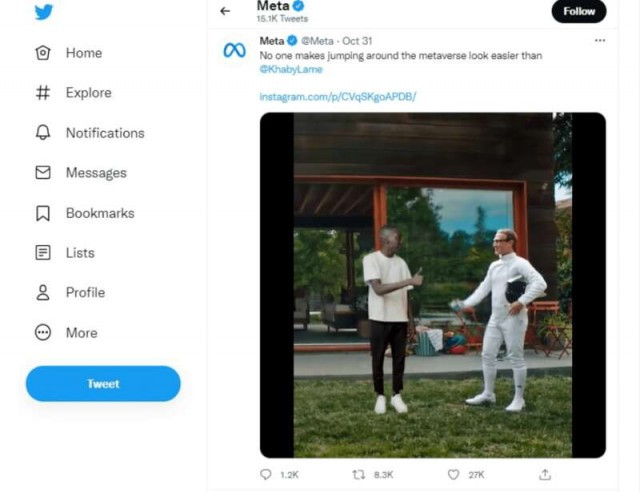Open the Profile person icon

43,293
